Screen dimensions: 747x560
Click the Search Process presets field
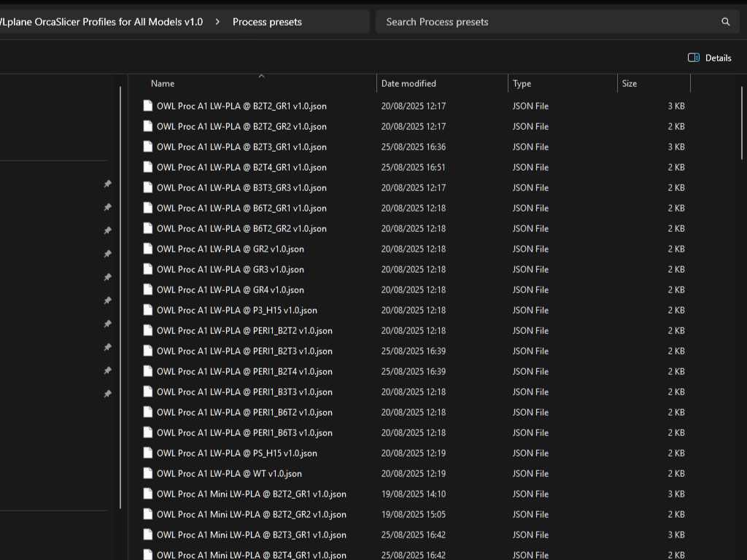coord(547,22)
